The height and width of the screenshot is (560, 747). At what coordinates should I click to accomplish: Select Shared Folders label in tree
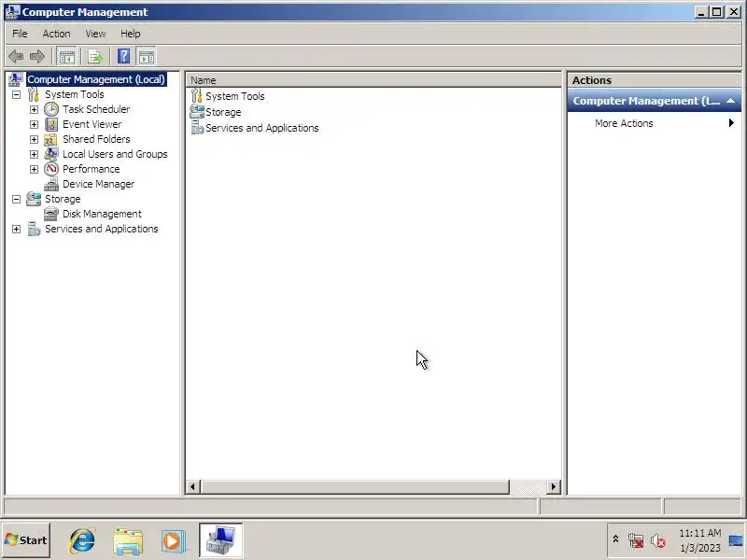(96, 139)
